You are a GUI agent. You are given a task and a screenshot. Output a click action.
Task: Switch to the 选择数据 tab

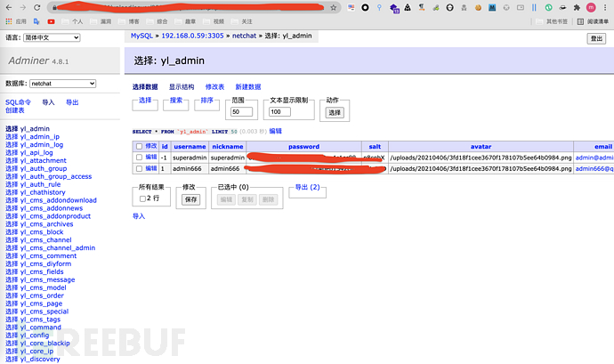[145, 87]
